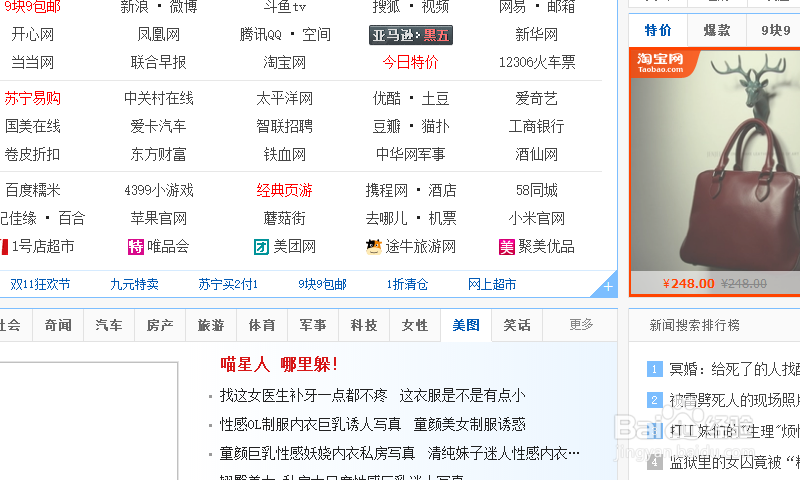The height and width of the screenshot is (480, 800).
Task: Click the Taobao.com logo badge
Action: point(662,62)
